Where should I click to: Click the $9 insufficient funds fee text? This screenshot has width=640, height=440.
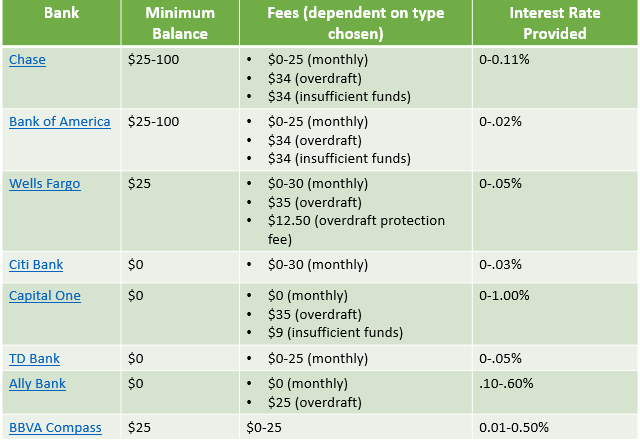(335, 333)
